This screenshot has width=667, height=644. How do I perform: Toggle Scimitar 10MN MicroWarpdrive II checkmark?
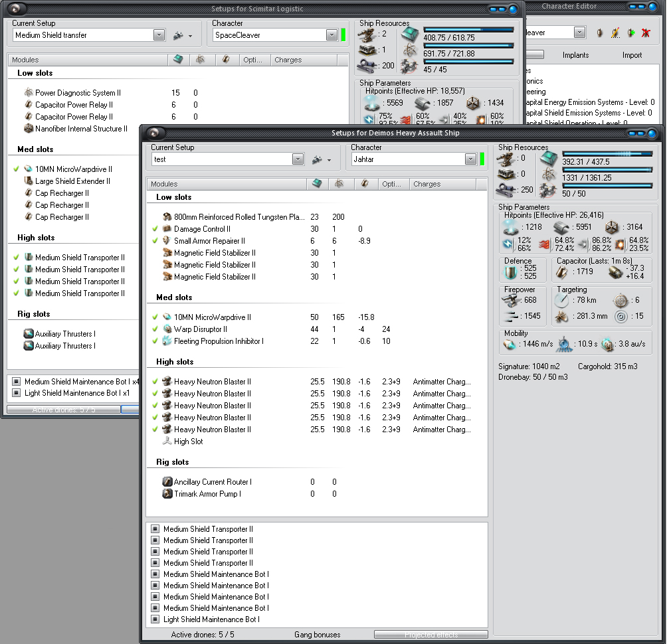pyautogui.click(x=16, y=169)
